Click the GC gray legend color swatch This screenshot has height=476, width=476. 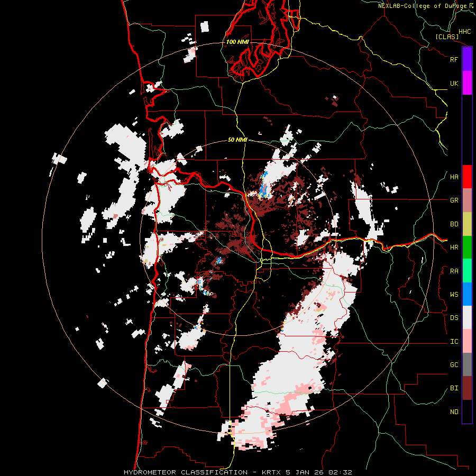coord(467,364)
